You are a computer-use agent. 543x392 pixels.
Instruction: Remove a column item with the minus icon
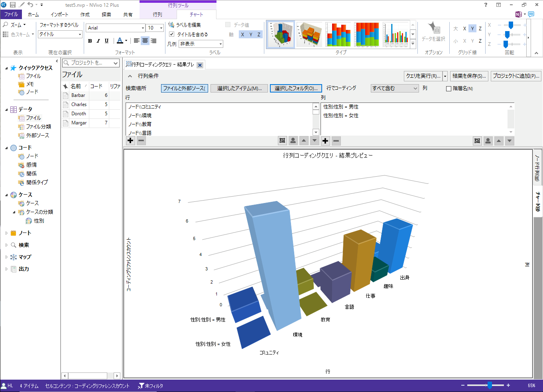point(336,140)
